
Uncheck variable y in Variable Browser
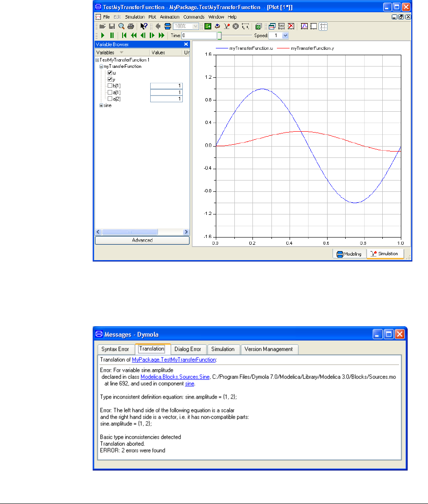click(x=110, y=79)
